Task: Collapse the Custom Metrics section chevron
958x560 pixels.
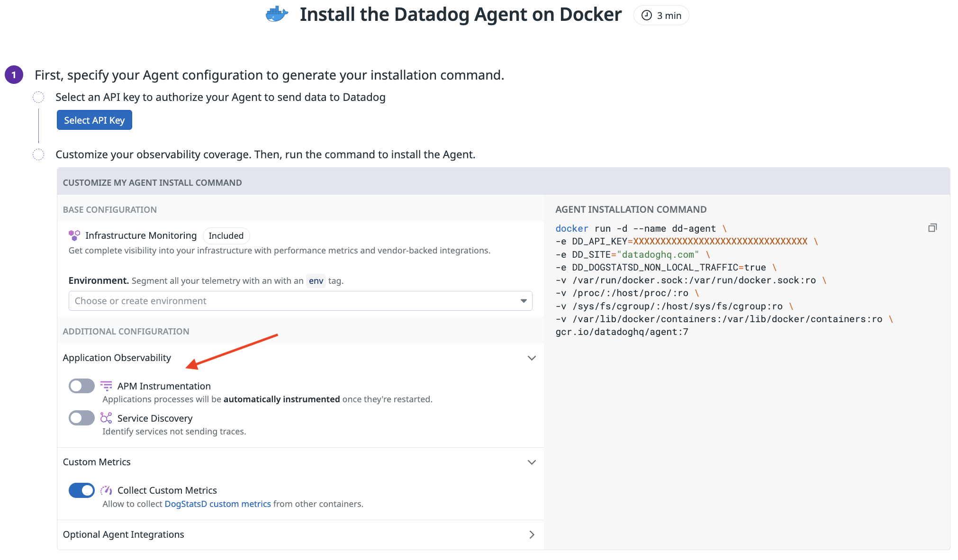Action: click(532, 462)
